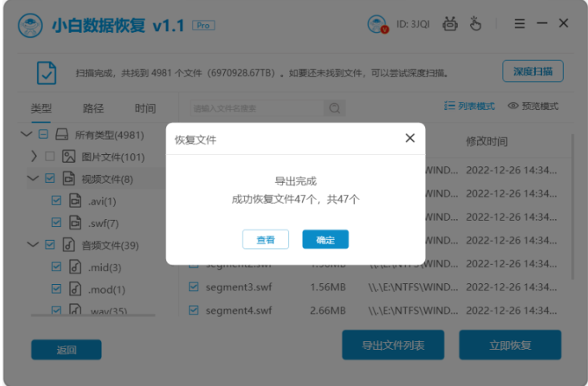Click the drive icon beside 所有类型(4981)
This screenshot has height=386, width=588.
coord(62,135)
